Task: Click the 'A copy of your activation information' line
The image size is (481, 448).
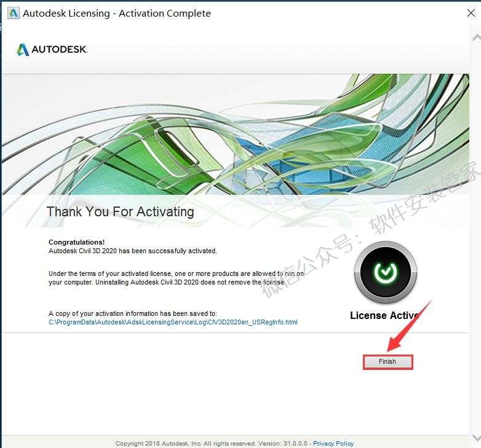Action: [x=132, y=313]
